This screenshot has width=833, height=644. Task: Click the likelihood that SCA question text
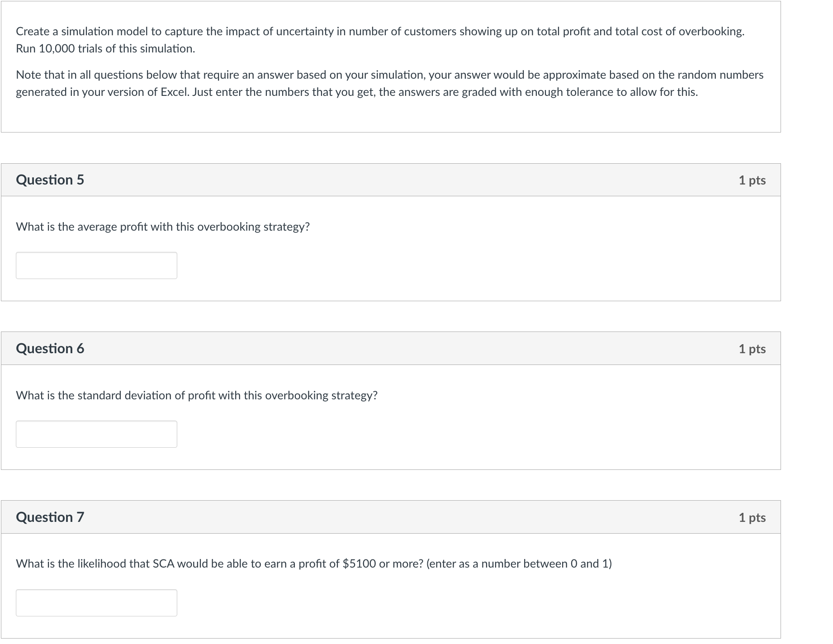coord(314,563)
